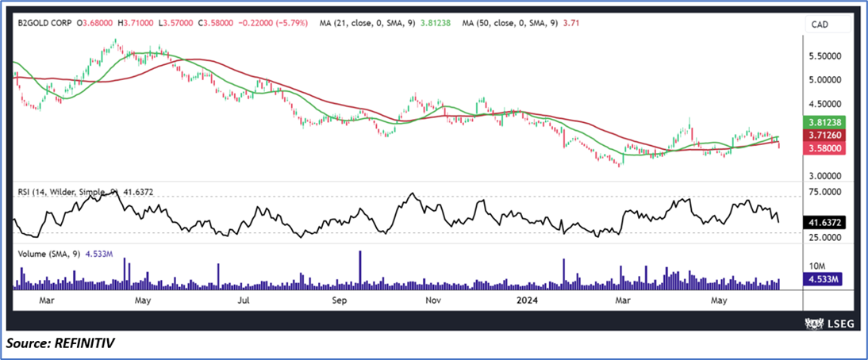Open the CAD currency selector

click(x=827, y=25)
